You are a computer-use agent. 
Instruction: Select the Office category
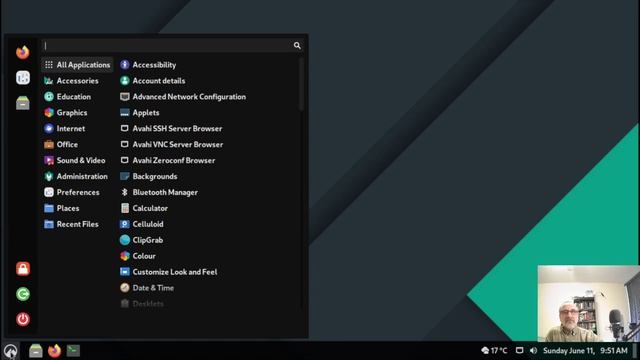77,144
